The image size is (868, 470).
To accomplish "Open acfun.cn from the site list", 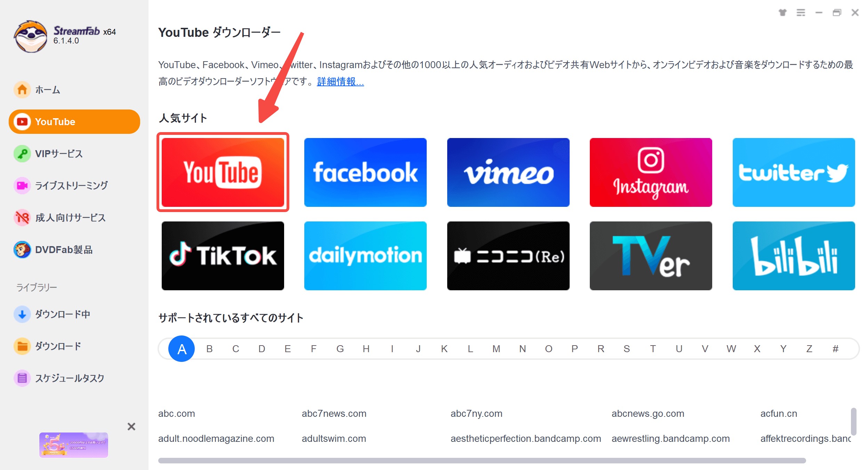I will 779,414.
